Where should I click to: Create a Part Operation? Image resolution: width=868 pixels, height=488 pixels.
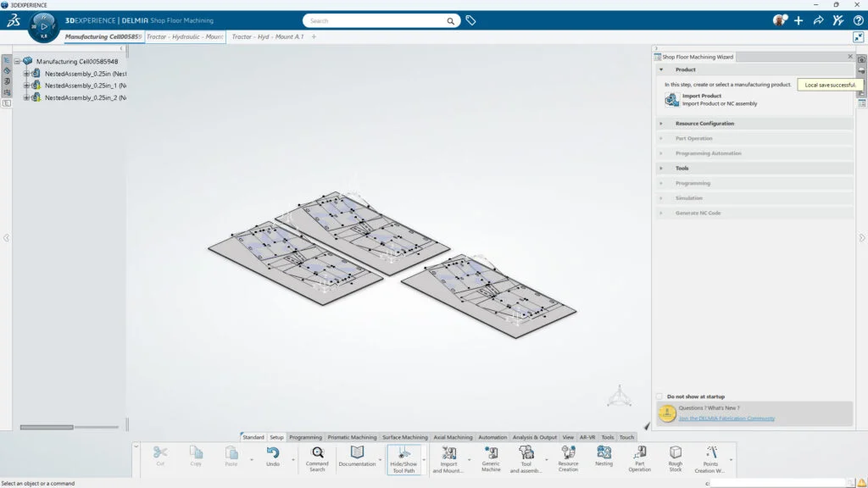(639, 459)
